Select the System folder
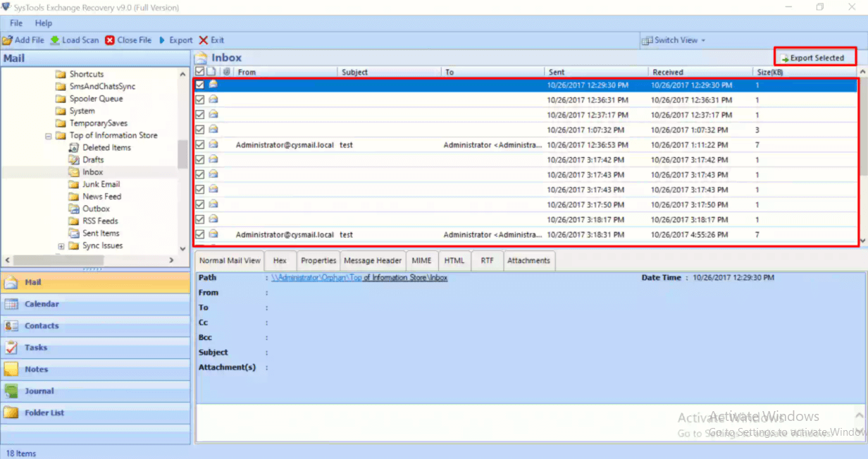 click(x=82, y=111)
